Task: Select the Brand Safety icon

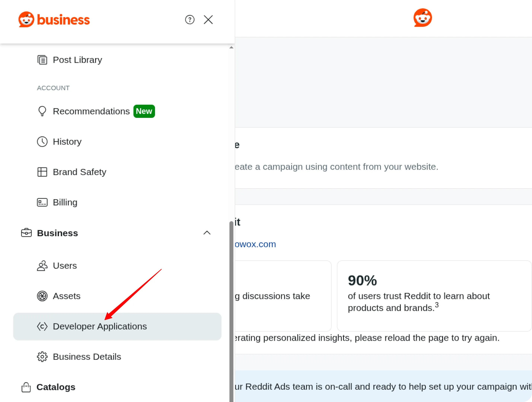Action: [42, 172]
